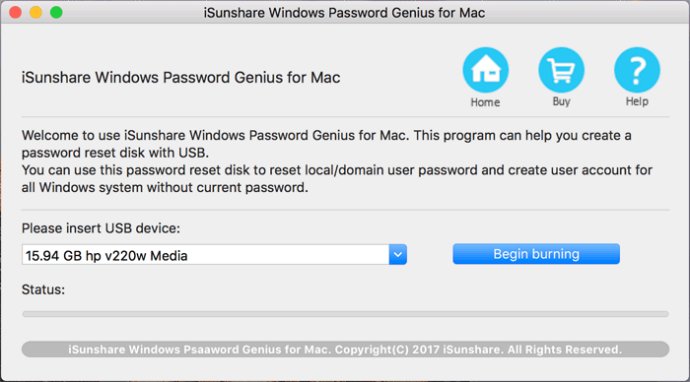Close the window with the red button
The width and height of the screenshot is (690, 382).
15,12
